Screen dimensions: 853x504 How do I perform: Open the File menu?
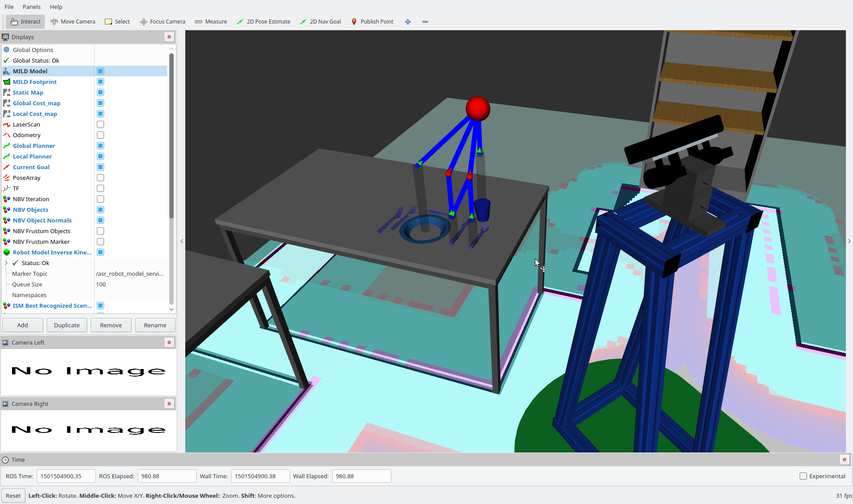9,7
